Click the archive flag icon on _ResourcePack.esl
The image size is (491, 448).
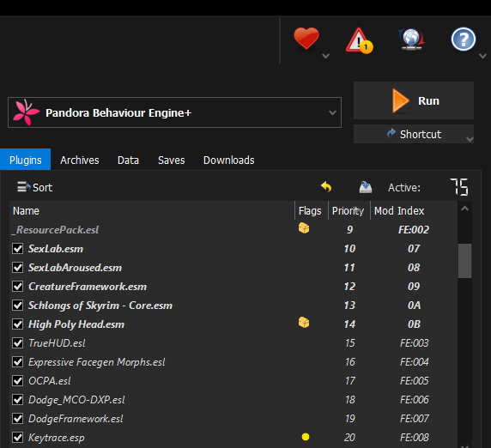pyautogui.click(x=304, y=228)
